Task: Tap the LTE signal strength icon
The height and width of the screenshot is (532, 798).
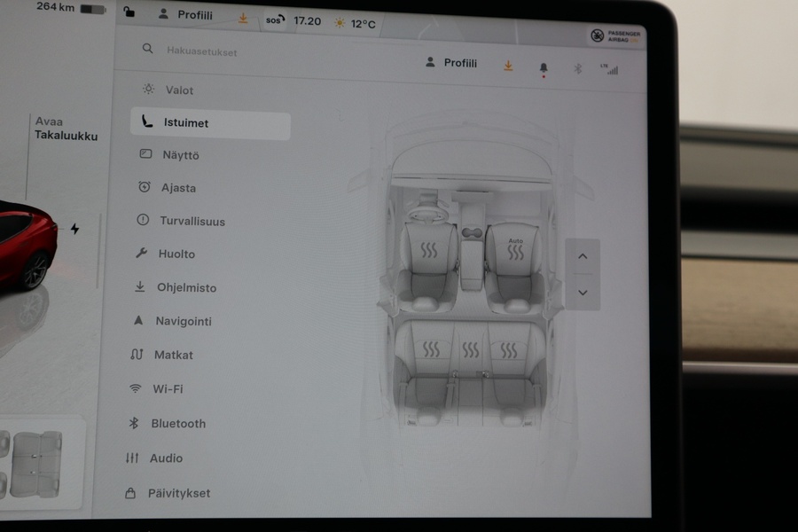Action: point(609,68)
